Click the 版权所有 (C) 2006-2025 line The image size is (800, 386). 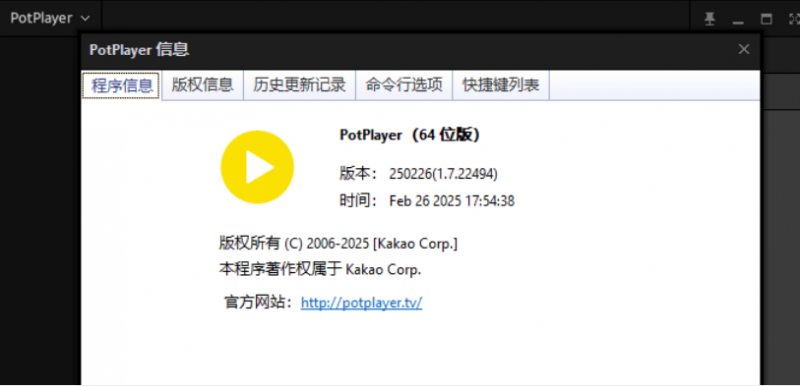[338, 244]
